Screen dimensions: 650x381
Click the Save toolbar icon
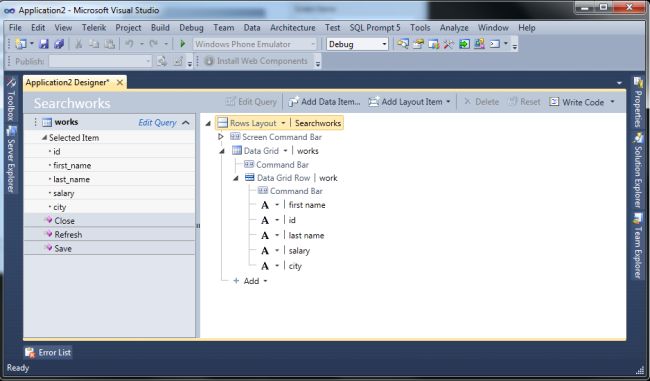(44, 44)
